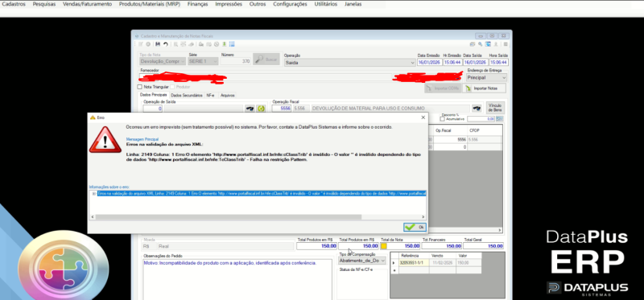Expand the error details tree node
The height and width of the screenshot is (300, 644).
coord(93,193)
